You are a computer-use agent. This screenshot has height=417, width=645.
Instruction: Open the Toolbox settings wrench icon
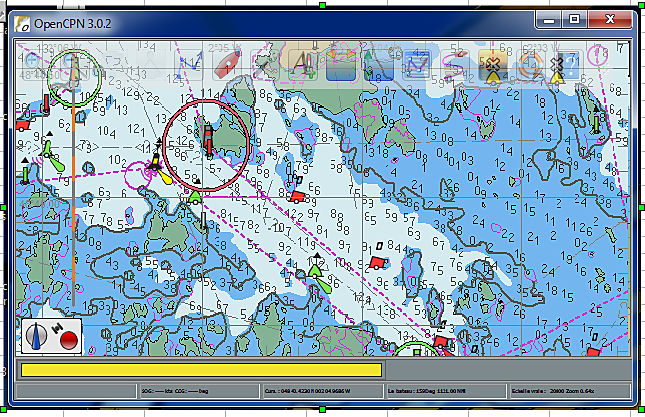[x=265, y=65]
